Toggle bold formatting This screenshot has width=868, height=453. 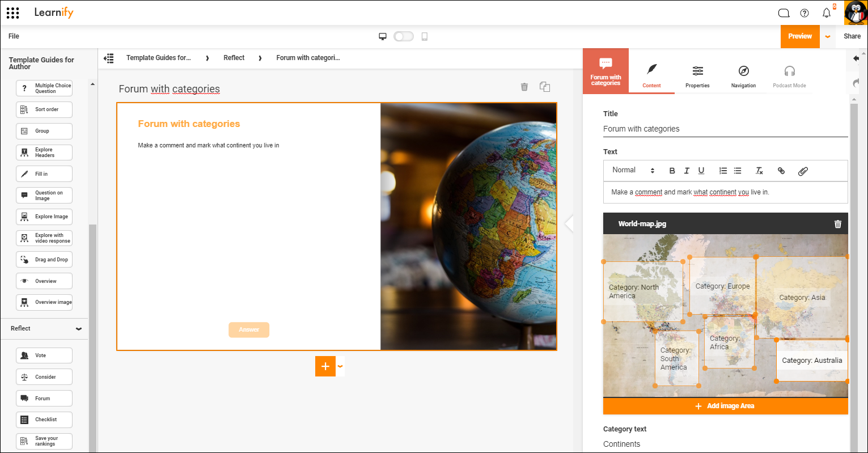click(x=672, y=171)
